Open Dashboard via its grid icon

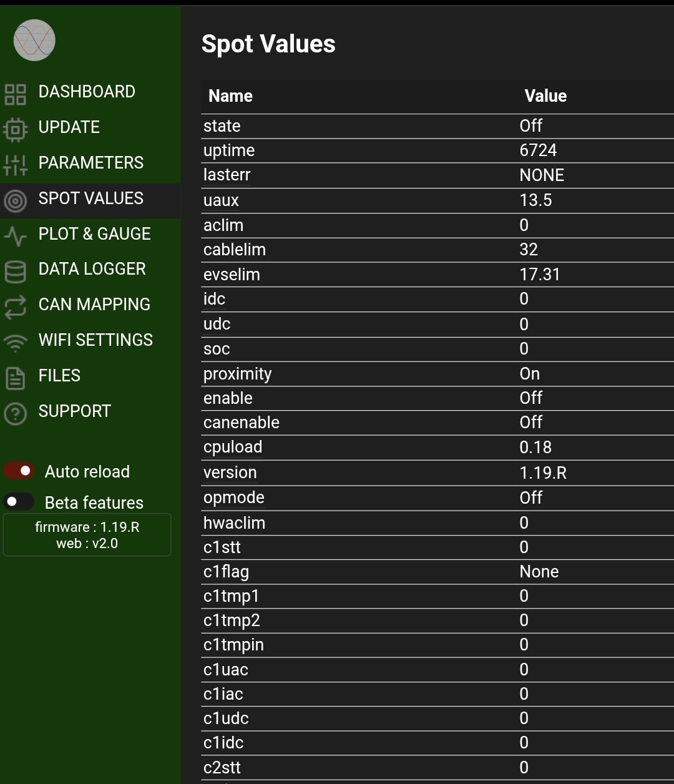(x=15, y=94)
